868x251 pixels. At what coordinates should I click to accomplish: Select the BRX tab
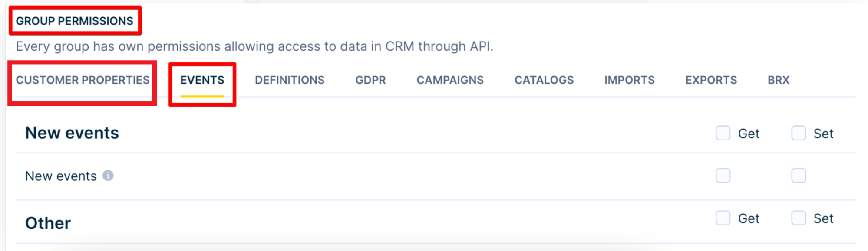tap(779, 80)
